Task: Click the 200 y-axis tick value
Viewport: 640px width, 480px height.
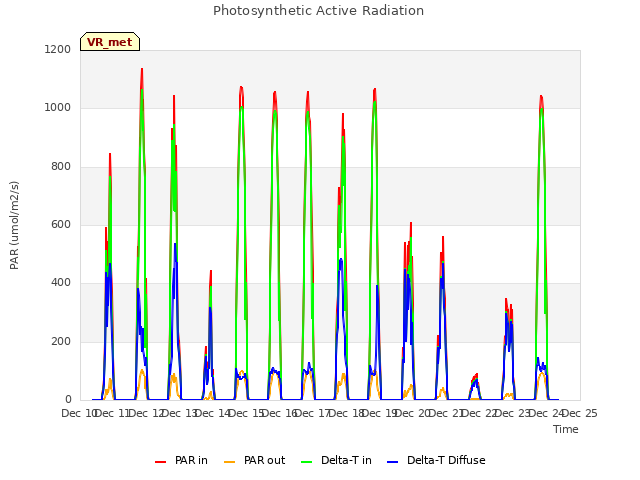Action: [x=61, y=342]
